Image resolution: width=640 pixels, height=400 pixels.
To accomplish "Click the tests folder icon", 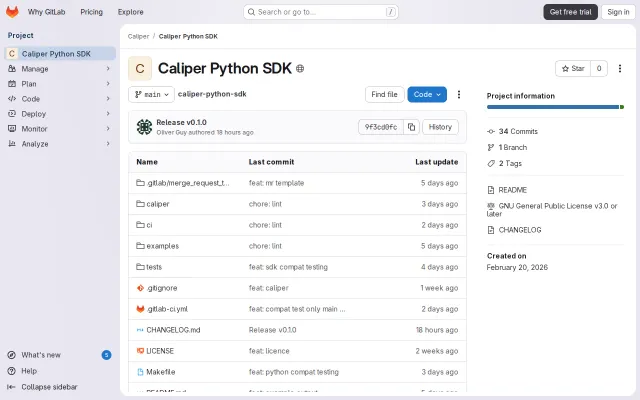I will [140, 267].
